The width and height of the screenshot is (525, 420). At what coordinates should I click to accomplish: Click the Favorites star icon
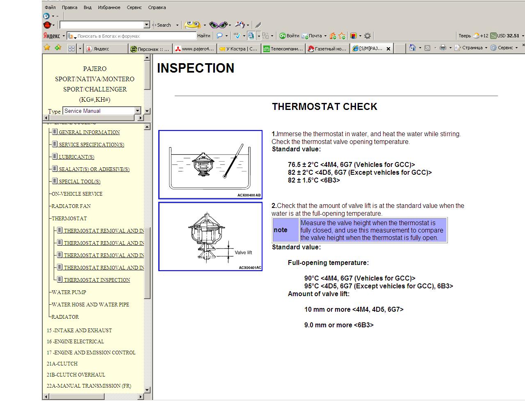coord(47,48)
